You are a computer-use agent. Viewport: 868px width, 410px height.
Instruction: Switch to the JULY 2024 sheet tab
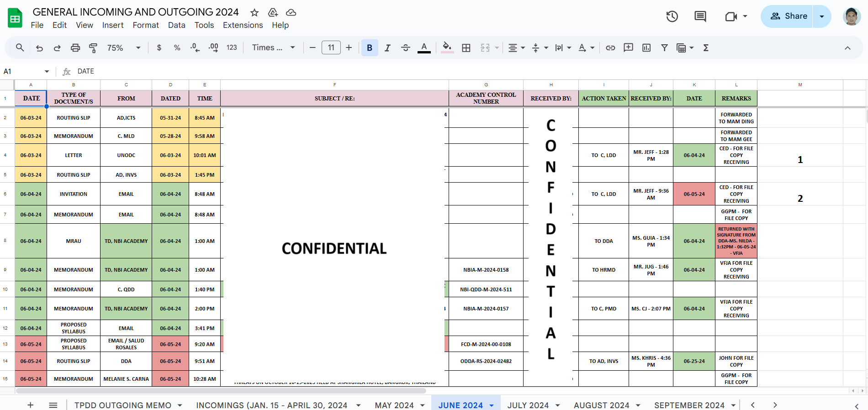pyautogui.click(x=528, y=405)
